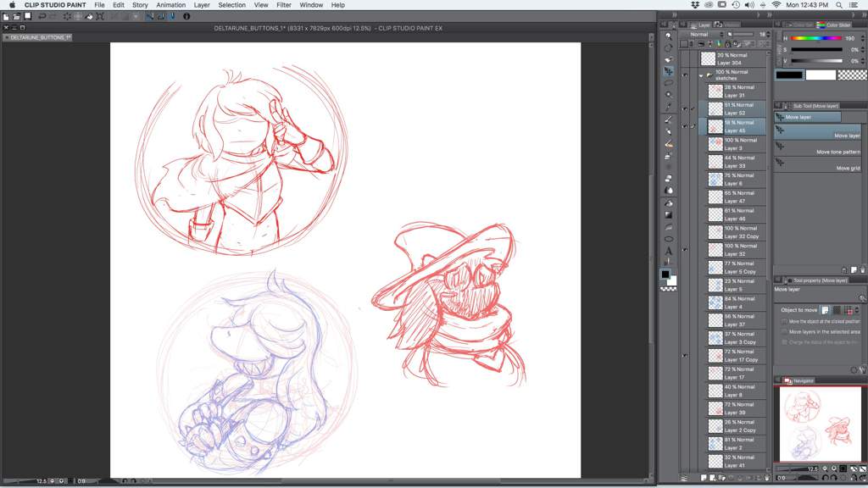Open the File menu
Image resolution: width=868 pixels, height=488 pixels.
[x=100, y=5]
